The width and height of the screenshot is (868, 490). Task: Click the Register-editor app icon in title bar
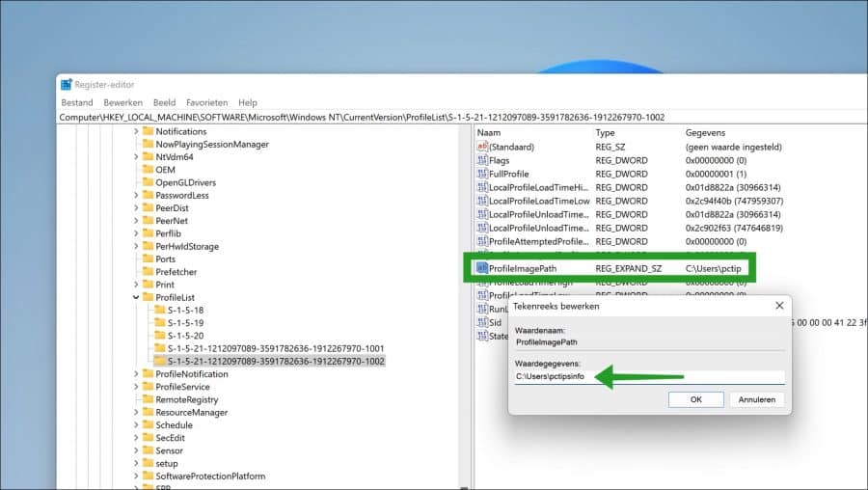coord(67,84)
